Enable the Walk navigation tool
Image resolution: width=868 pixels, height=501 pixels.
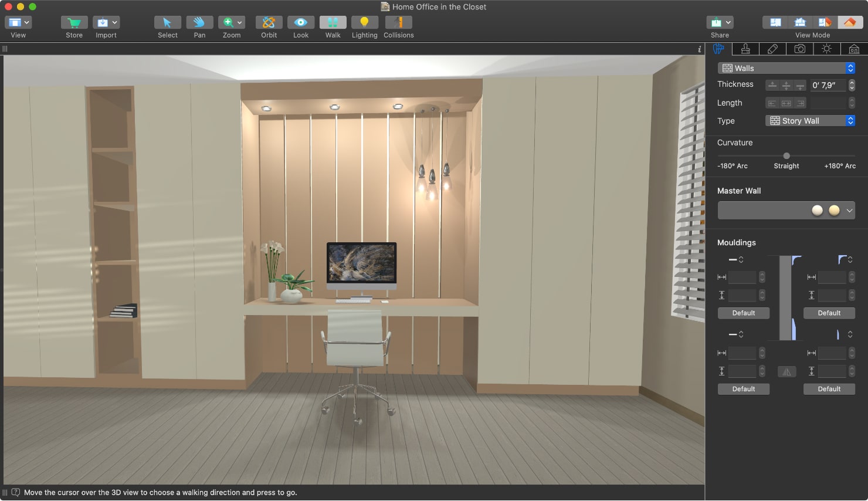332,23
